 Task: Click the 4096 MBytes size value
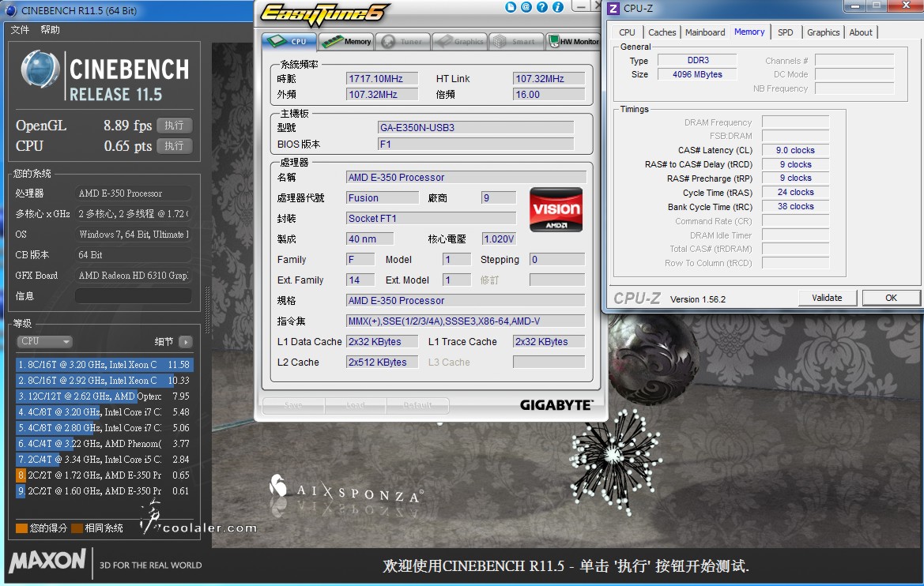click(x=697, y=74)
